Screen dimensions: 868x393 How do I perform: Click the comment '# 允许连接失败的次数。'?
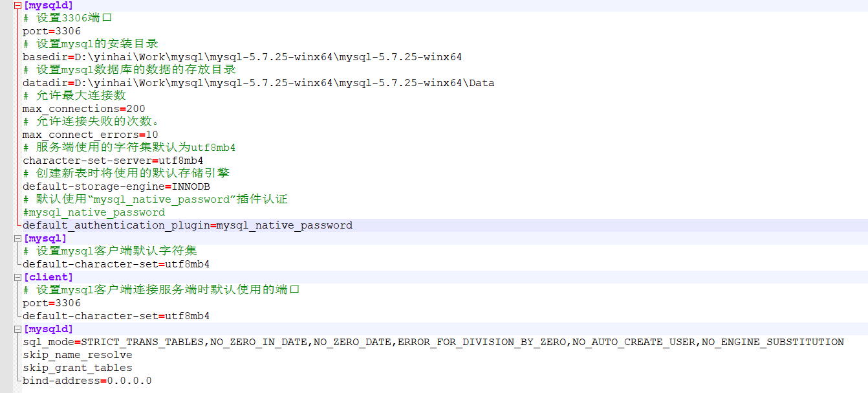[x=91, y=122]
